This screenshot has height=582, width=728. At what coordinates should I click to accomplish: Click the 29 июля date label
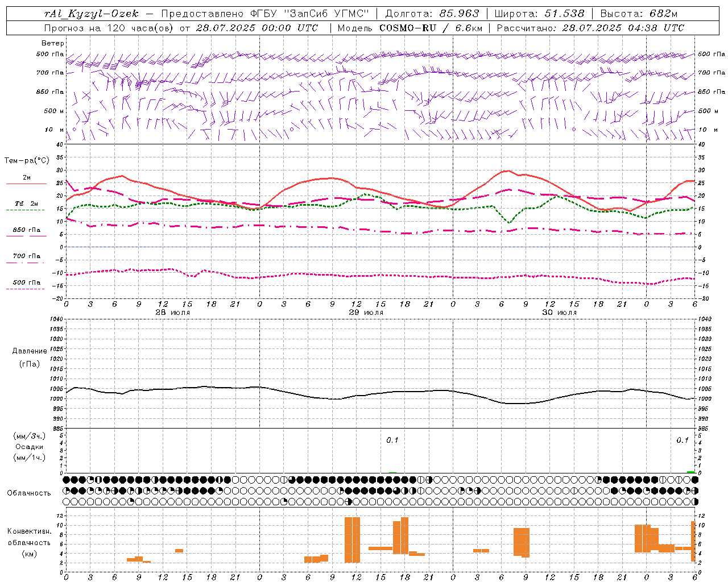pyautogui.click(x=366, y=313)
